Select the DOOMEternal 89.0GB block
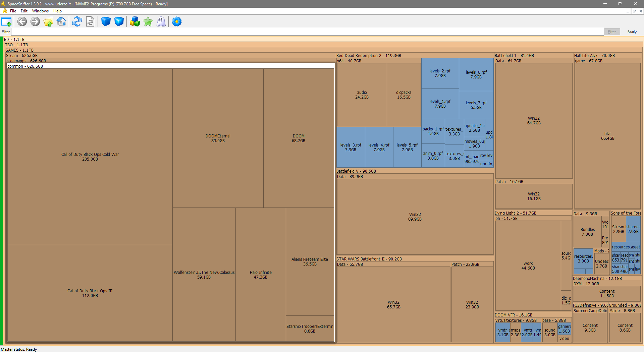Image resolution: width=644 pixels, height=352 pixels. point(218,138)
